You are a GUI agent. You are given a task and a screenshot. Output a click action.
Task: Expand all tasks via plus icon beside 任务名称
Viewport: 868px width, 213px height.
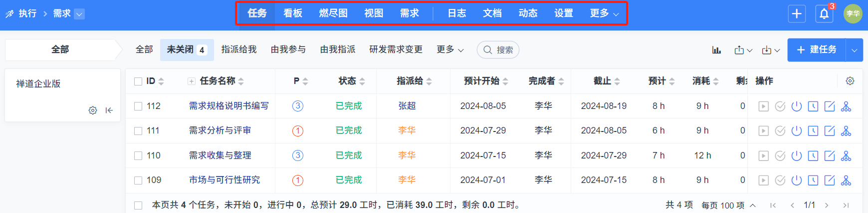click(191, 81)
